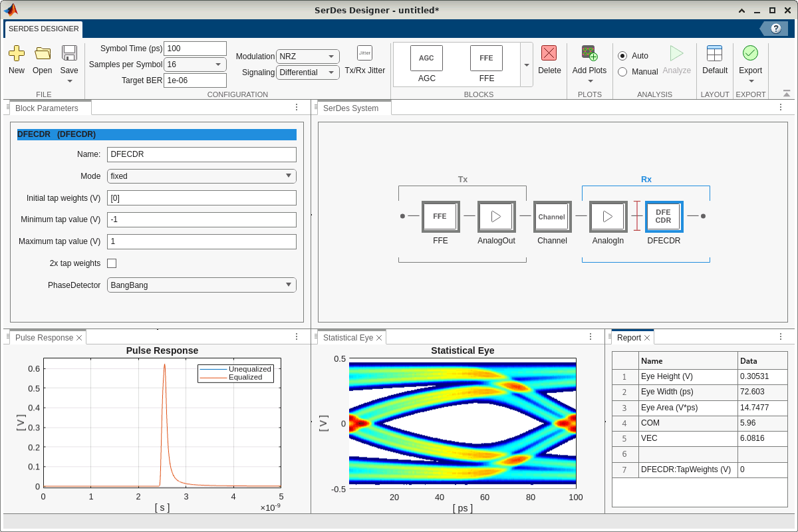Close the Pulse Response tab

79,338
